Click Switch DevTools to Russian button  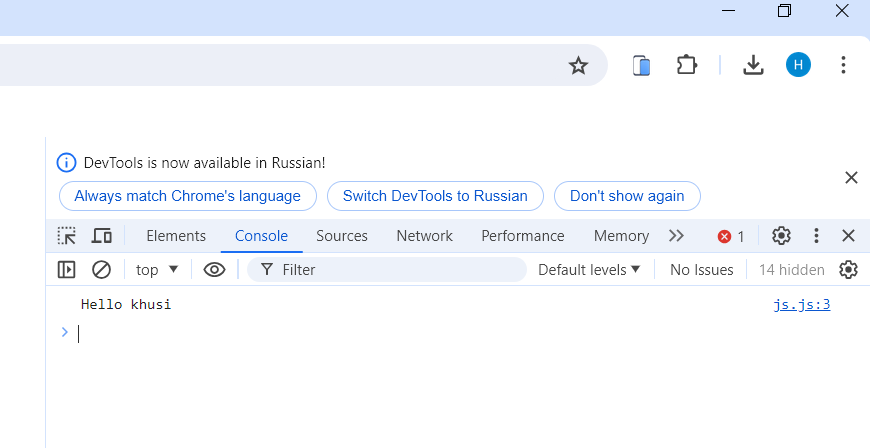[x=435, y=196]
